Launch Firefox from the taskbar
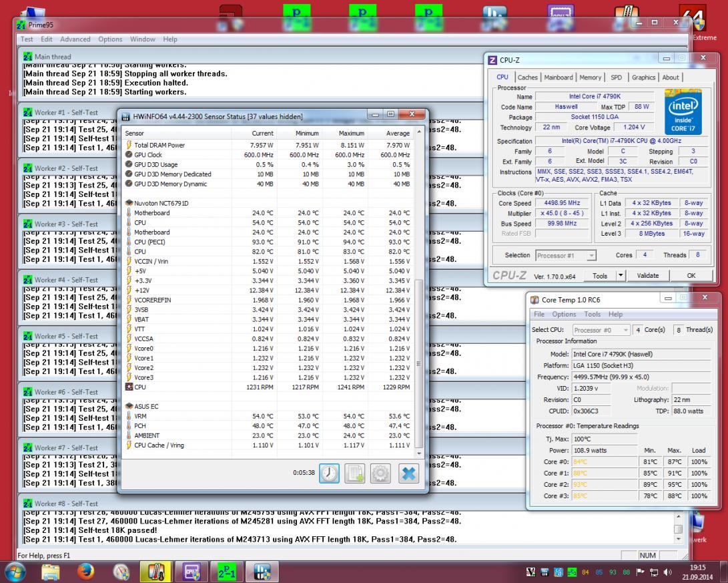The width and height of the screenshot is (728, 583). [85, 572]
